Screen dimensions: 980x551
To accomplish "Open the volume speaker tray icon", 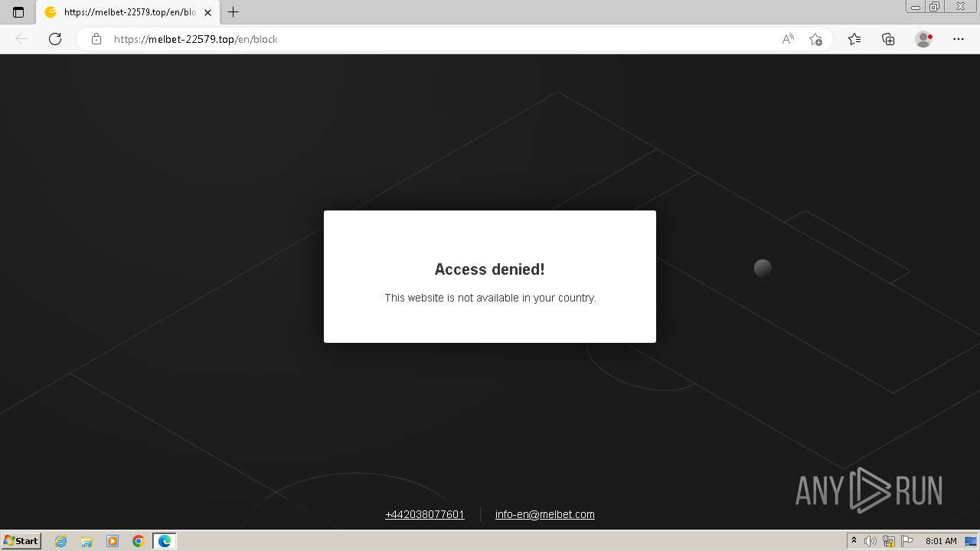I will click(x=871, y=541).
